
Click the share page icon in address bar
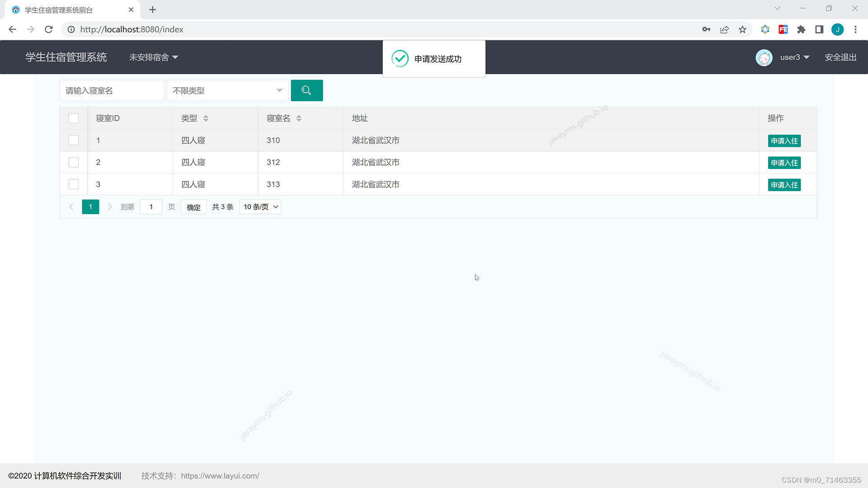tap(724, 29)
